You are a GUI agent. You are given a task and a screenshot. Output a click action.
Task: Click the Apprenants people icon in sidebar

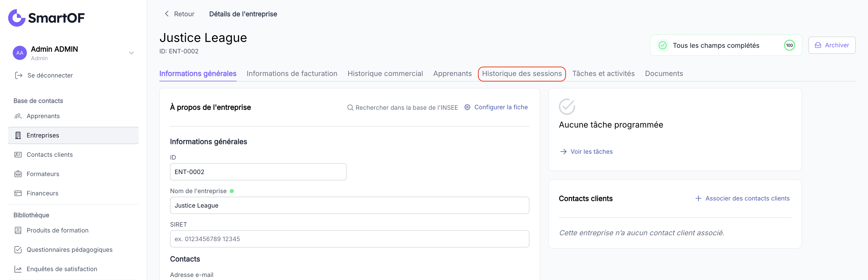18,116
